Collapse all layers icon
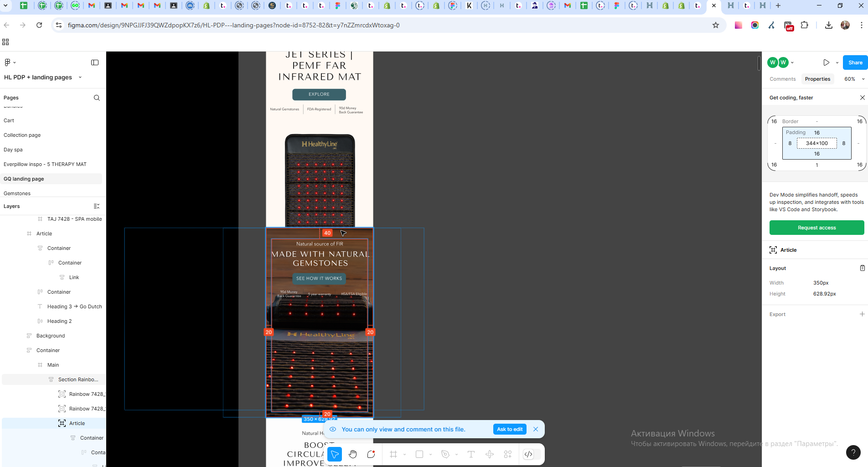 (97, 206)
